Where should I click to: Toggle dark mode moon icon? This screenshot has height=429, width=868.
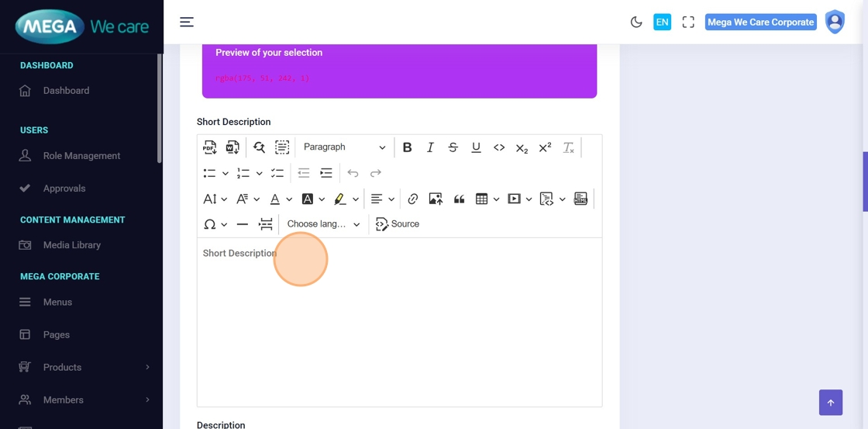tap(636, 22)
